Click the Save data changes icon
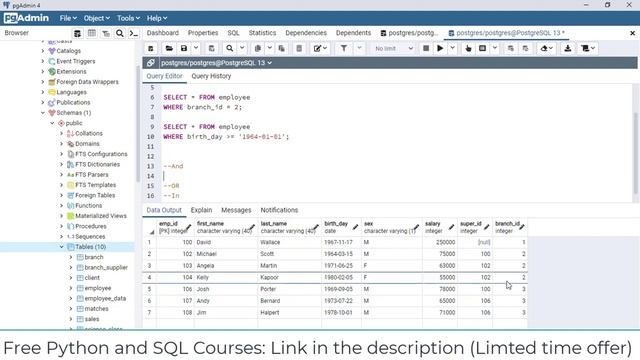 (x=211, y=48)
